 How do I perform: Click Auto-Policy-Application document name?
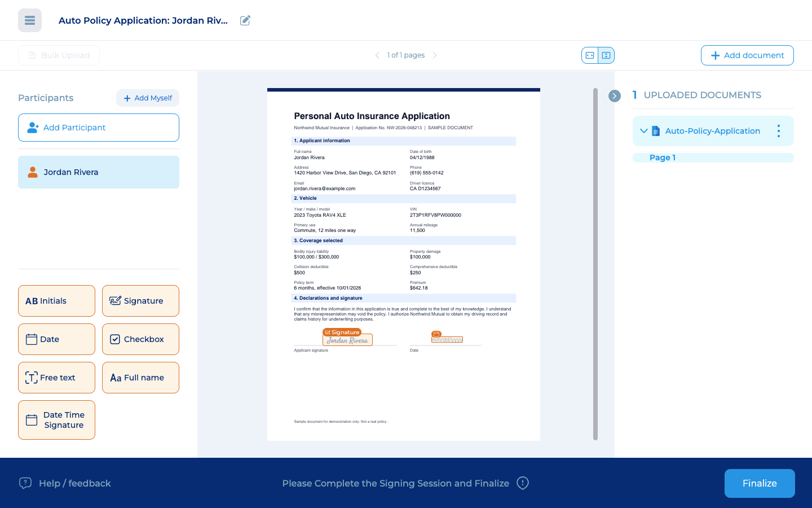coord(713,131)
